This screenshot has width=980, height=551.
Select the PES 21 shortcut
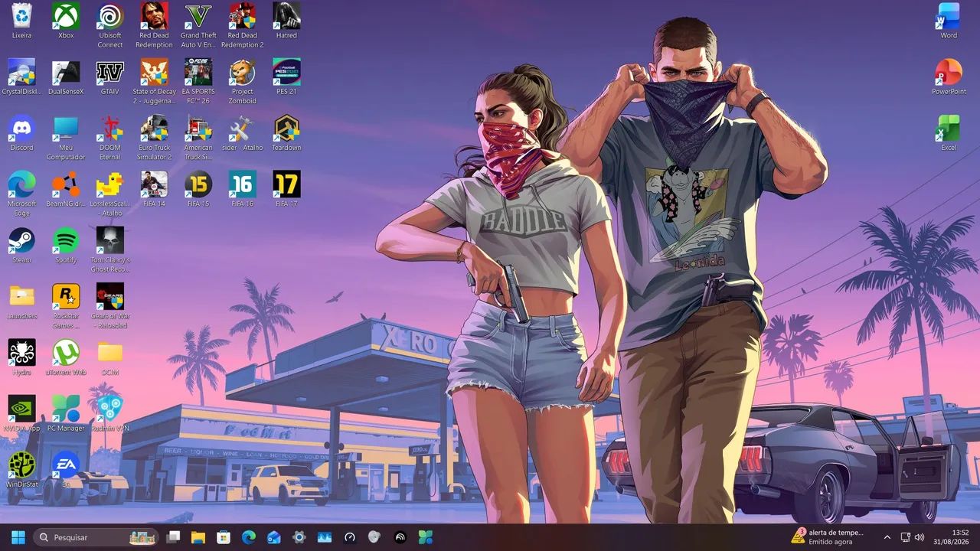286,77
